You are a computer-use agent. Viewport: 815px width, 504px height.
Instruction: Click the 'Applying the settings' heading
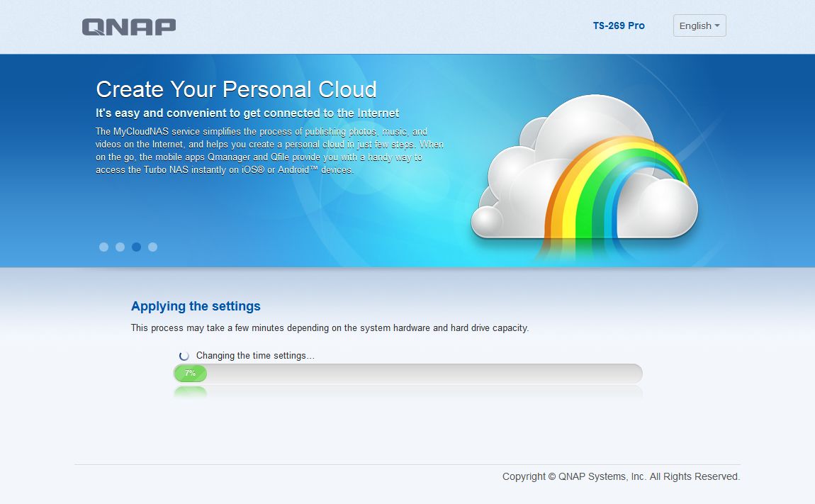[x=196, y=306]
